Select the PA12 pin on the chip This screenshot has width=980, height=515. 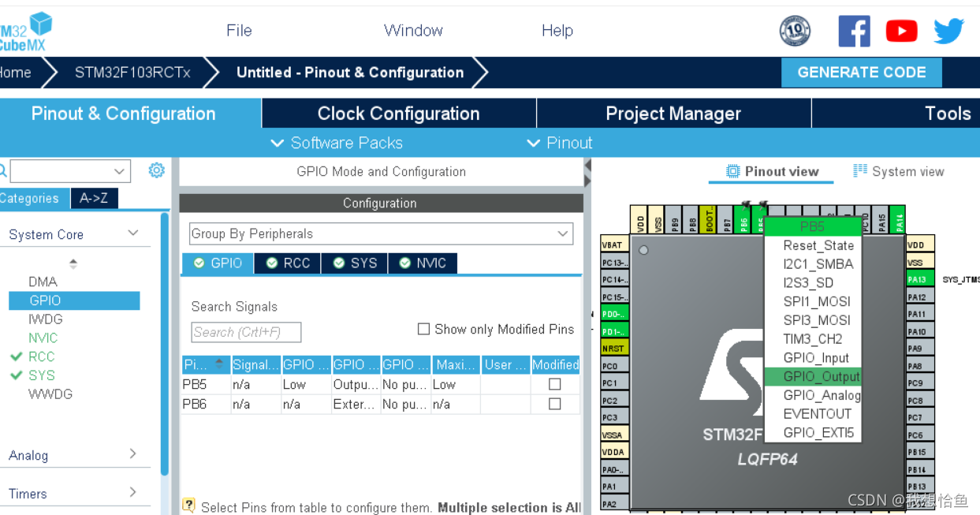(919, 297)
